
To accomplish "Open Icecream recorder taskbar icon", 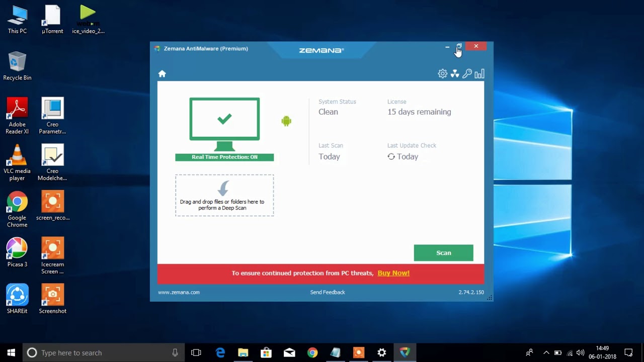I will (359, 352).
